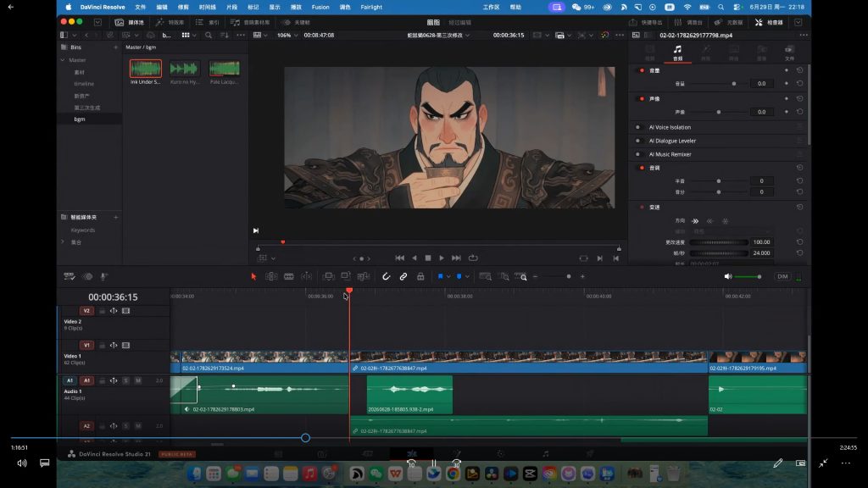Open Spotlight search in menu bar

pos(721,7)
